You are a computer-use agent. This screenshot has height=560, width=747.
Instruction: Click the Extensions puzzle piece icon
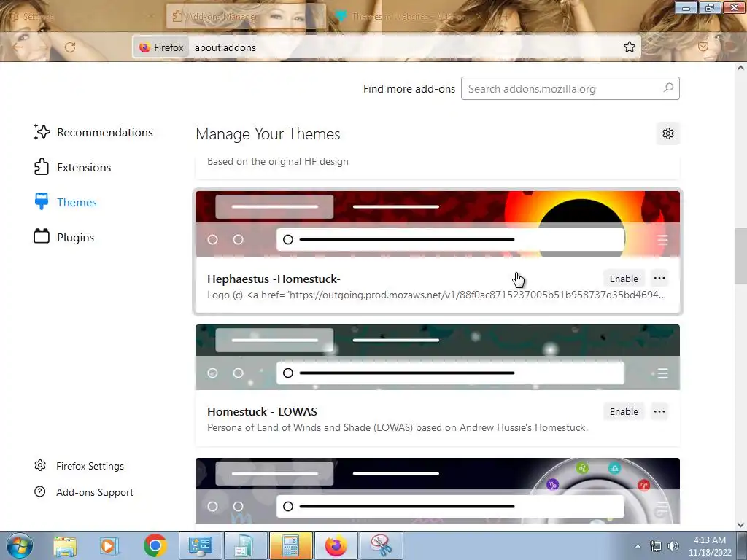[42, 167]
